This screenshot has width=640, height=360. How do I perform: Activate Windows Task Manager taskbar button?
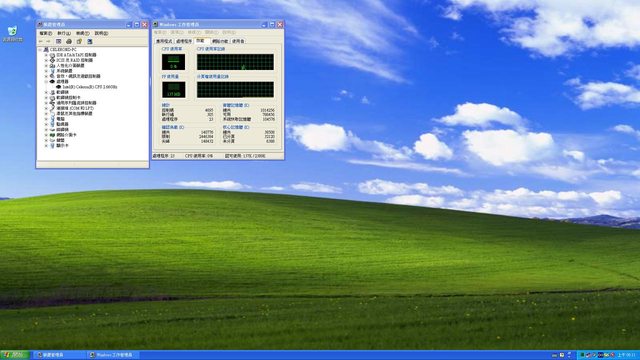click(113, 355)
